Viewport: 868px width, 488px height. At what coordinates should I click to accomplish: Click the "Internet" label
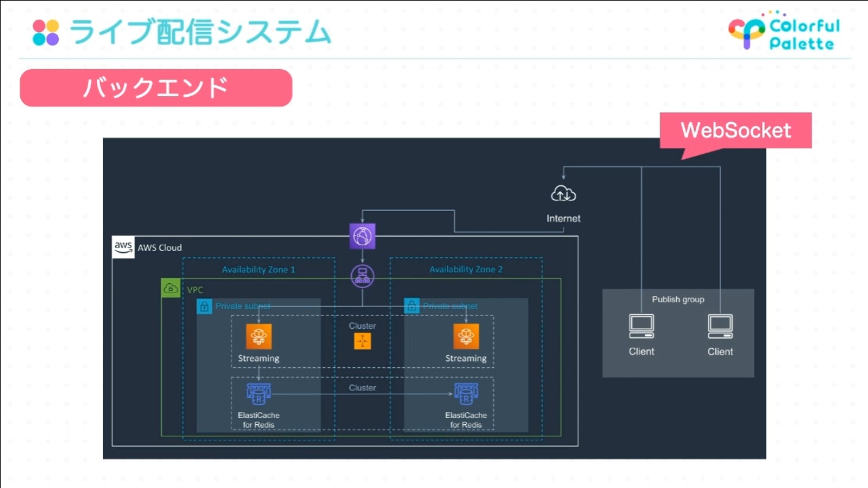coord(563,218)
